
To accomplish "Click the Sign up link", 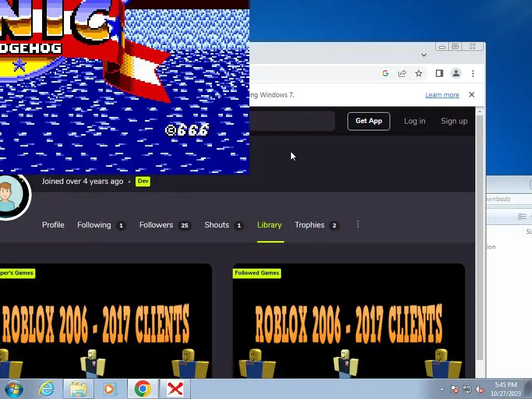I will click(x=454, y=121).
